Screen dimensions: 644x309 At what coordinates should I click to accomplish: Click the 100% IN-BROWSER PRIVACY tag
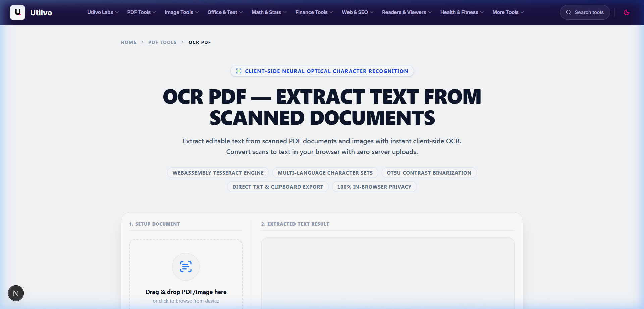[x=374, y=187]
